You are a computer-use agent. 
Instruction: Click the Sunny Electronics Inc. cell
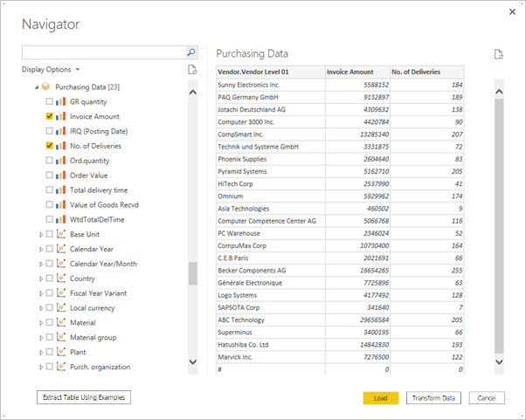(x=271, y=85)
